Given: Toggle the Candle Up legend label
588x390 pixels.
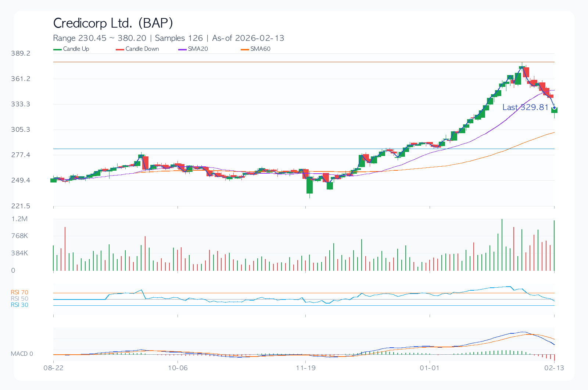Looking at the screenshot, I should [76, 49].
